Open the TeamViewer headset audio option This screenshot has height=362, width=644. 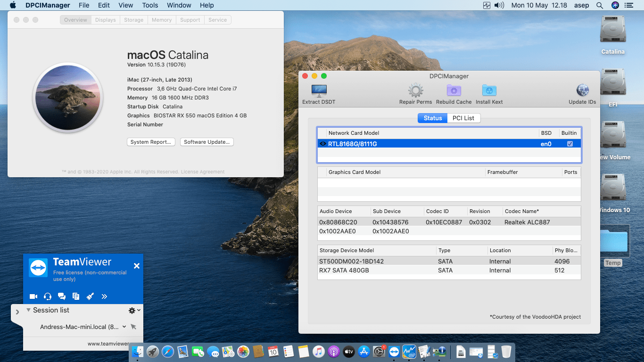(x=48, y=296)
